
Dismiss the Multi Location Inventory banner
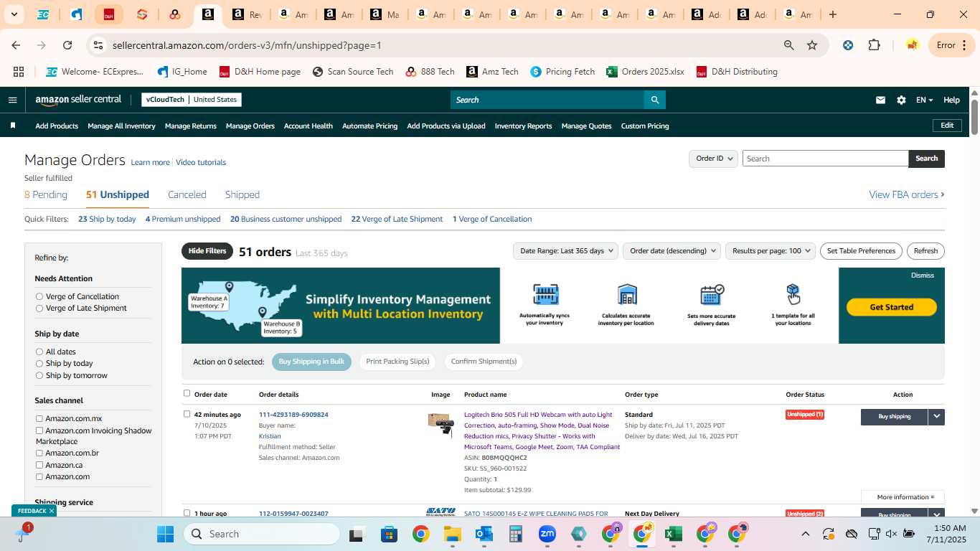click(923, 275)
